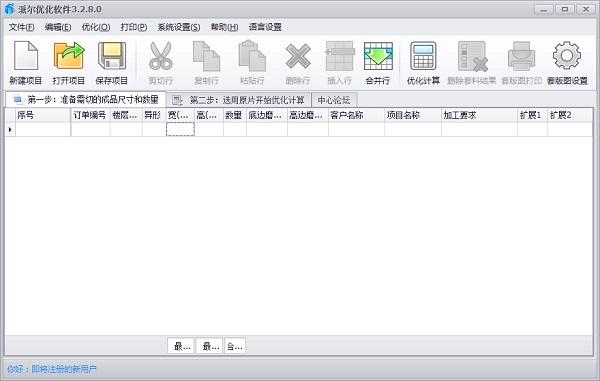The height and width of the screenshot is (381, 600).
Task: Click the app logo in title bar
Action: 9,9
